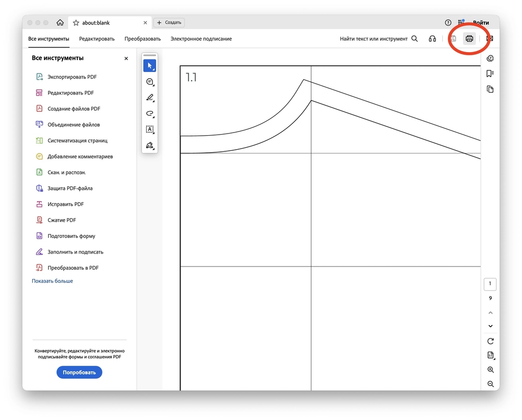Open the apps grid icon near Войти
Viewport: 522px width, 420px height.
pos(461,22)
